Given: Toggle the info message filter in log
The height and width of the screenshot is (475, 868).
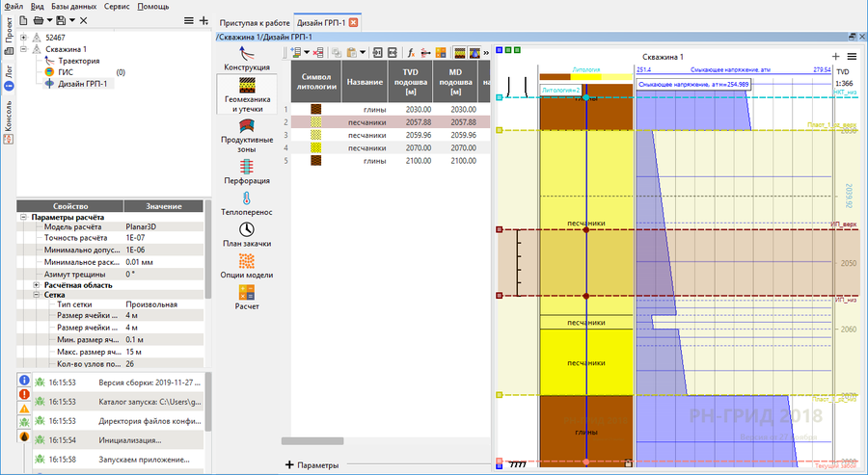Looking at the screenshot, I should pyautogui.click(x=24, y=382).
